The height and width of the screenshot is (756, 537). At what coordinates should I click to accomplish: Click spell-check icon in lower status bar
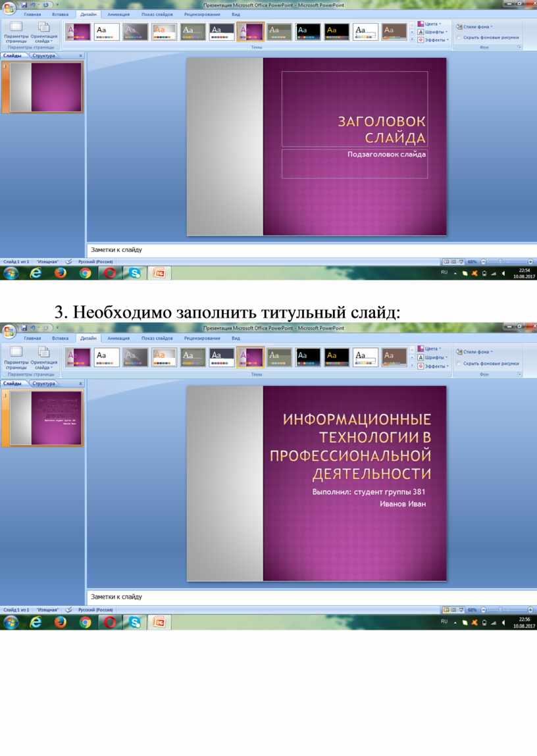(x=69, y=610)
